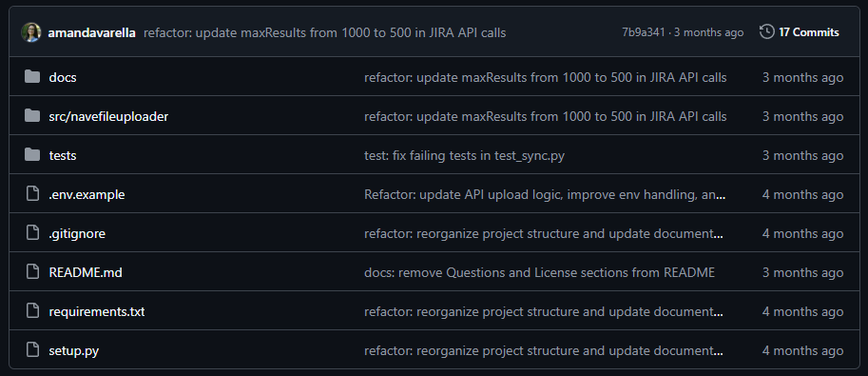Screen dimensions: 868x376
Task: Open the setup.py file
Action: click(73, 350)
